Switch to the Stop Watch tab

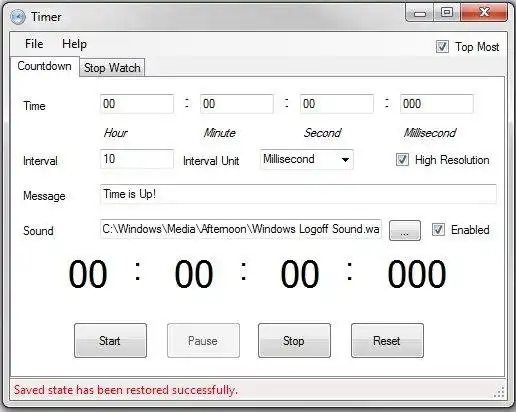pyautogui.click(x=112, y=68)
